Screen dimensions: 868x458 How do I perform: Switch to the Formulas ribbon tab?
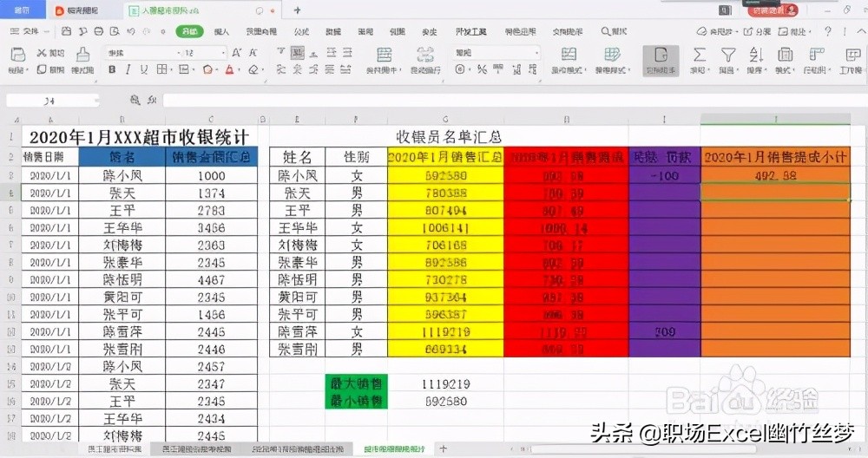point(302,31)
